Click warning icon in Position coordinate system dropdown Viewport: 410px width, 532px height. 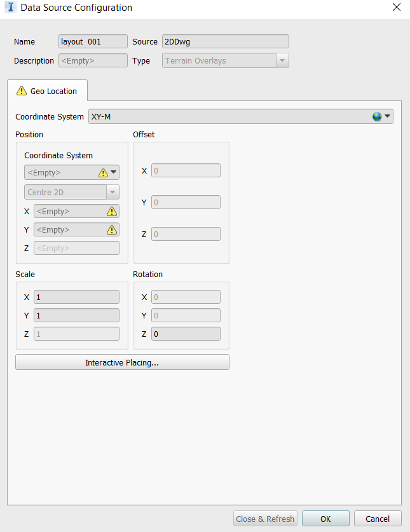coord(103,173)
